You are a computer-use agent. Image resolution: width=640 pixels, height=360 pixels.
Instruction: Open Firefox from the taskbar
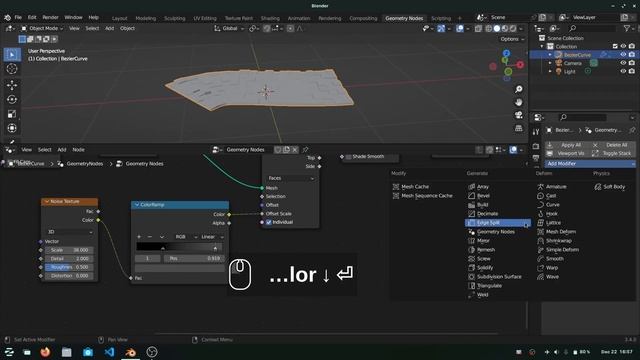(45, 352)
